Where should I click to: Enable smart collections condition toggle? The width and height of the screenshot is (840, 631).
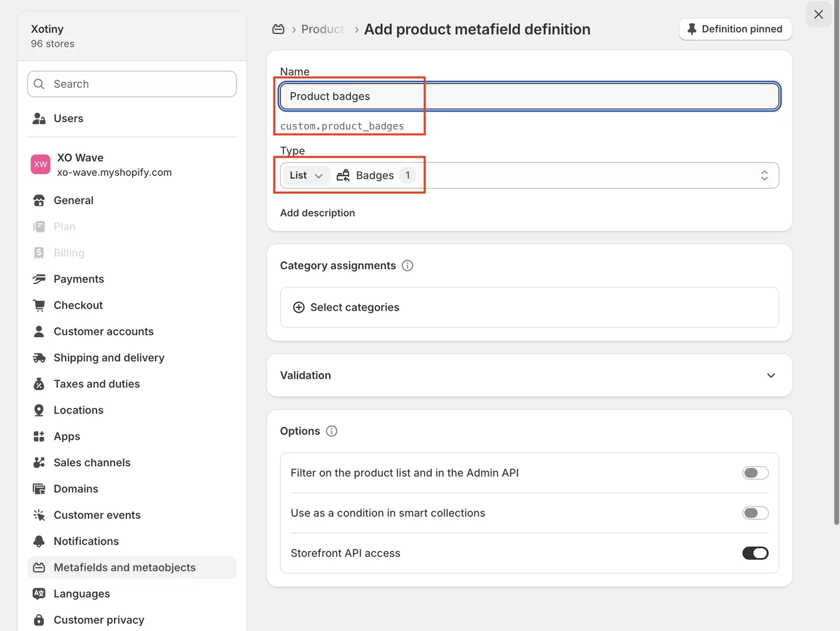755,513
